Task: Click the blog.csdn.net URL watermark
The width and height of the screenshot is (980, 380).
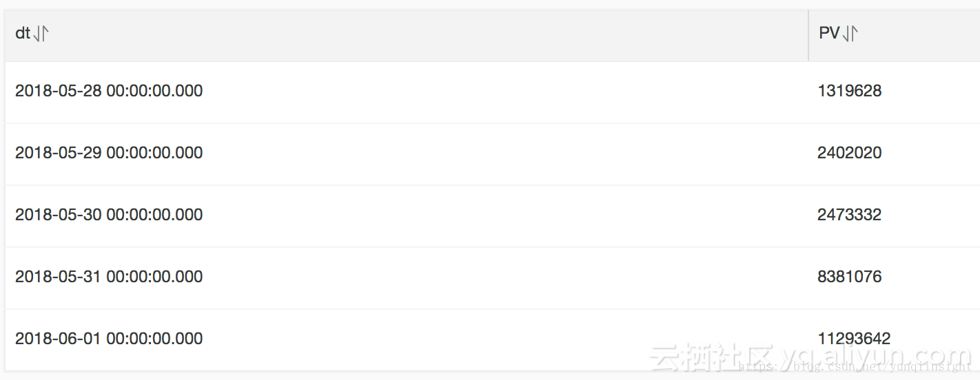Action: pos(854,368)
